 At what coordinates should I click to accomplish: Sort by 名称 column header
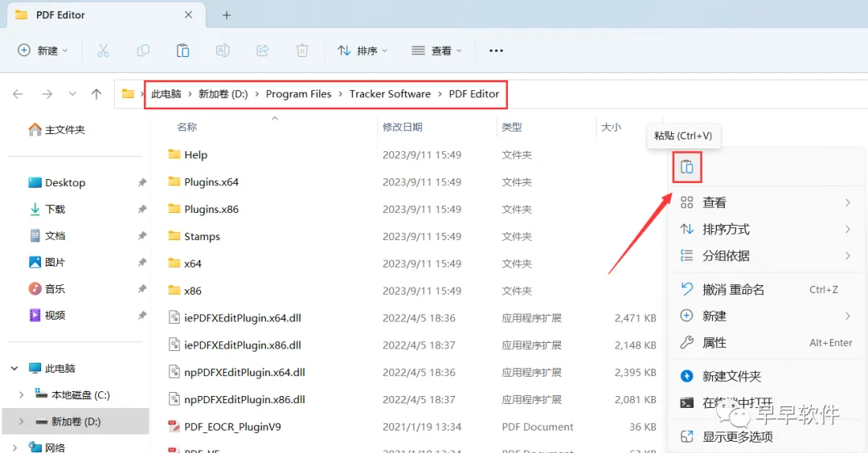point(187,127)
